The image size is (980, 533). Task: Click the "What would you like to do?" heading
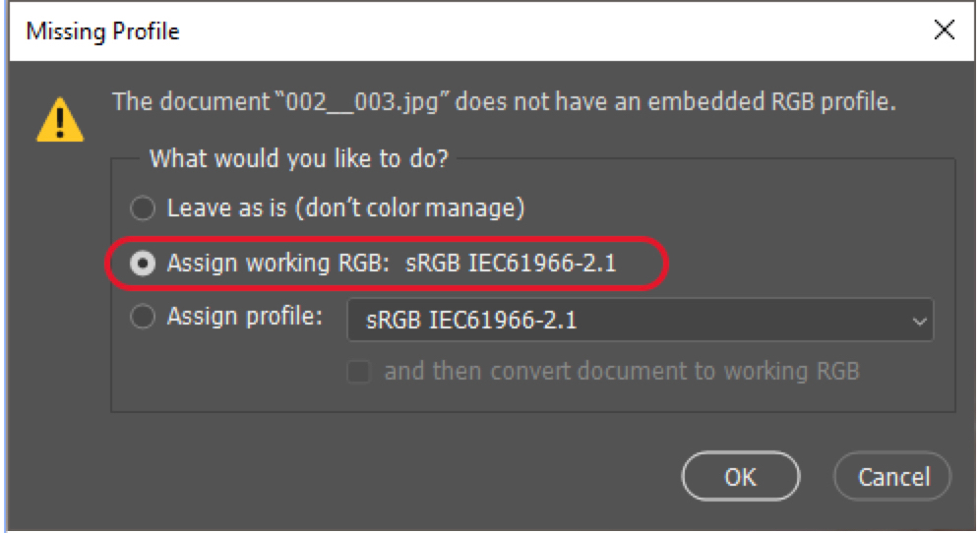[x=299, y=158]
